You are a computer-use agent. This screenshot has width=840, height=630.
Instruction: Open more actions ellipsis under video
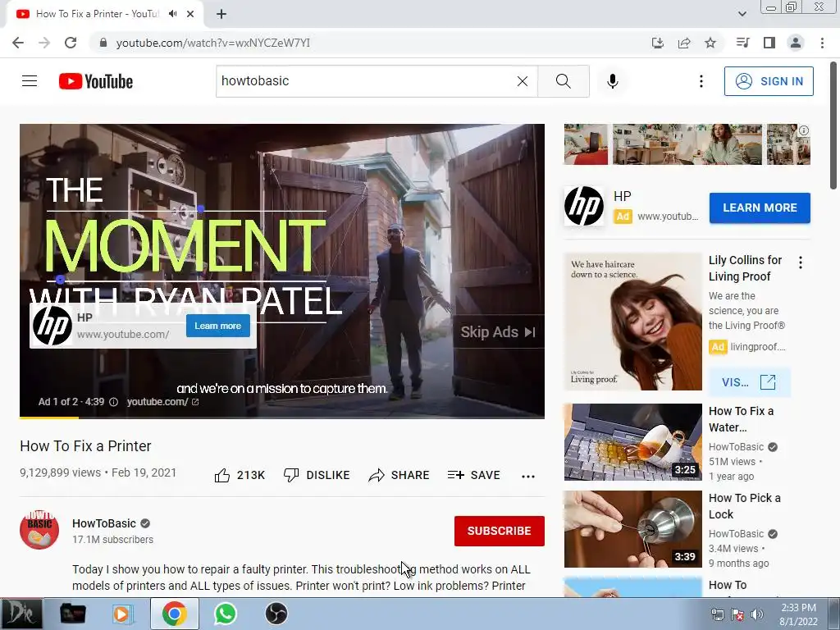point(528,477)
